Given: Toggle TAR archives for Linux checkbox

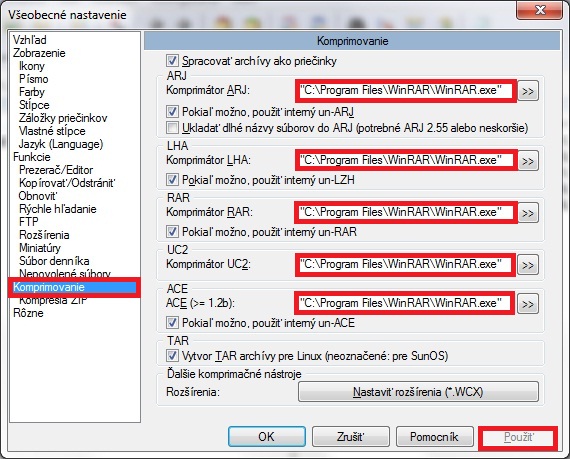Looking at the screenshot, I should tap(172, 355).
